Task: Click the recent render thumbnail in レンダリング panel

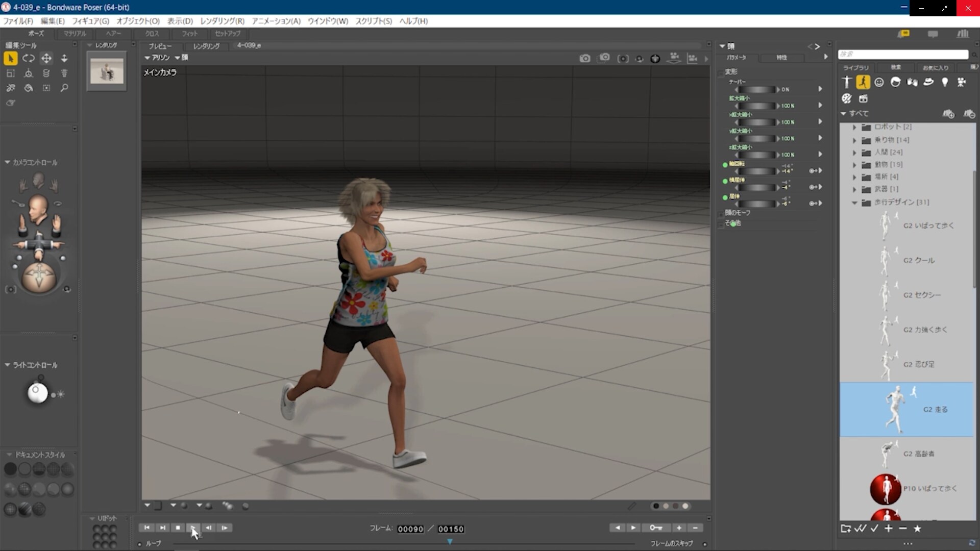Action: click(x=107, y=71)
